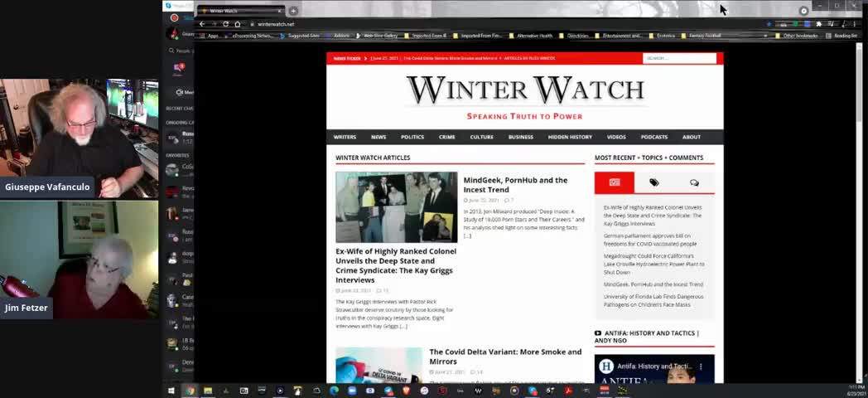Open the Crime menu item
This screenshot has width=868, height=398.
coord(446,137)
